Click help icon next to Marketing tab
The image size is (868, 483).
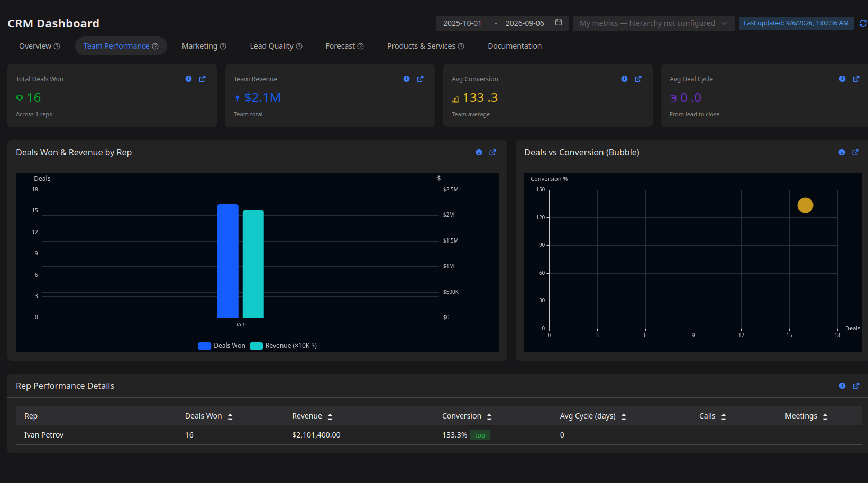[223, 47]
